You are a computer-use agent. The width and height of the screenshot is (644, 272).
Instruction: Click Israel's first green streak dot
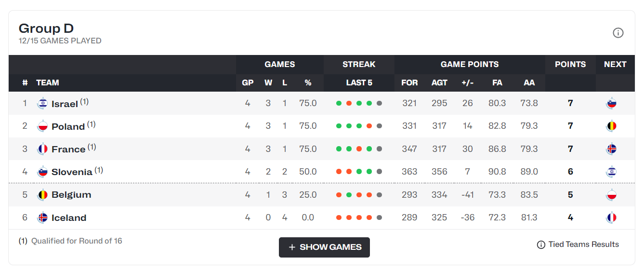tap(339, 103)
